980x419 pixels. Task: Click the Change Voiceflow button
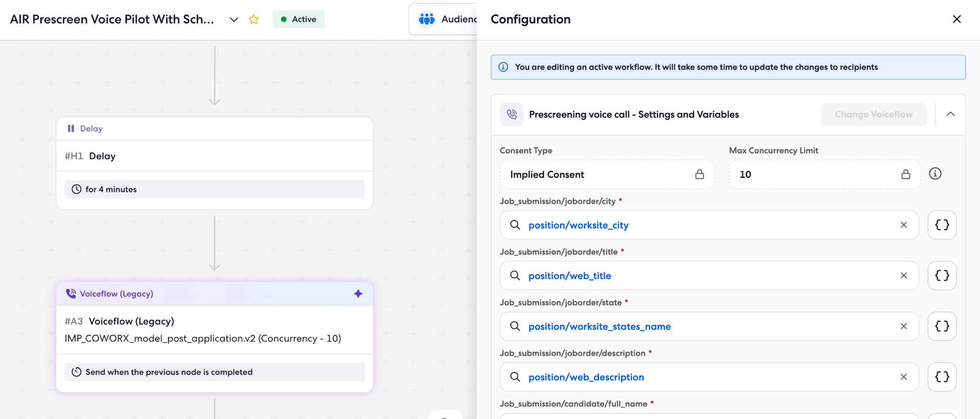click(x=874, y=114)
